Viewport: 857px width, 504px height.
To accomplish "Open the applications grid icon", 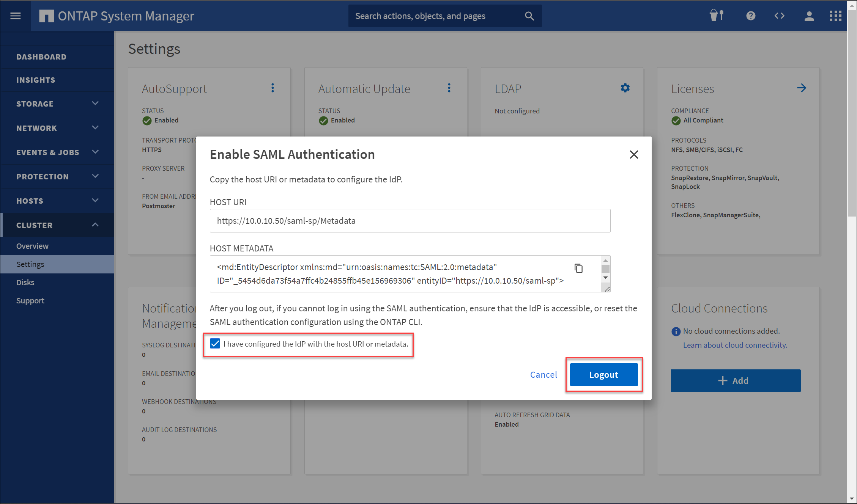I will point(835,16).
